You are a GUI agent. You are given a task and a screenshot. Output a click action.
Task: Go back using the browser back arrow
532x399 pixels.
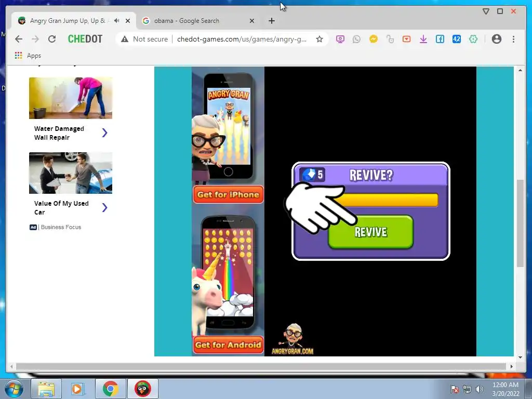pos(19,39)
